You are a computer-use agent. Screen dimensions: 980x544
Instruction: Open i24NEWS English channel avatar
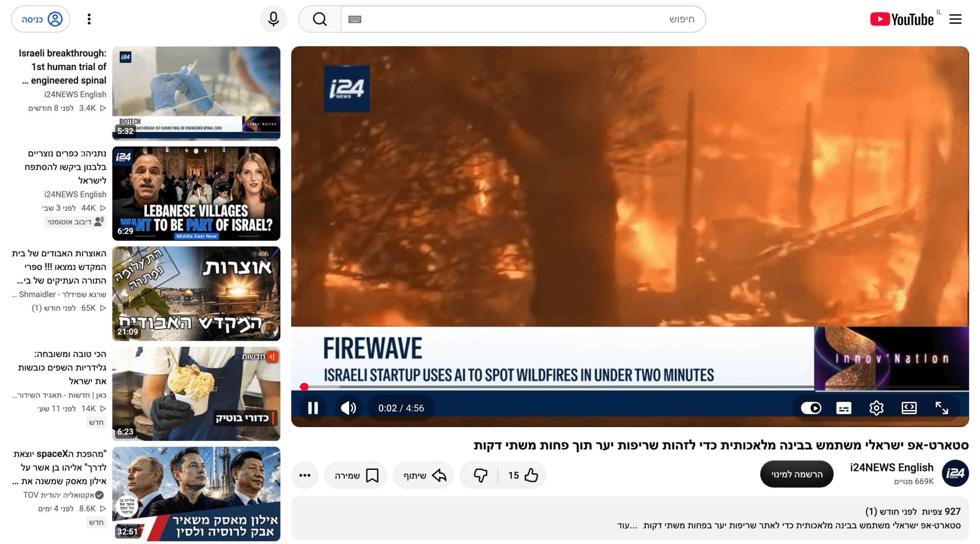coord(955,473)
